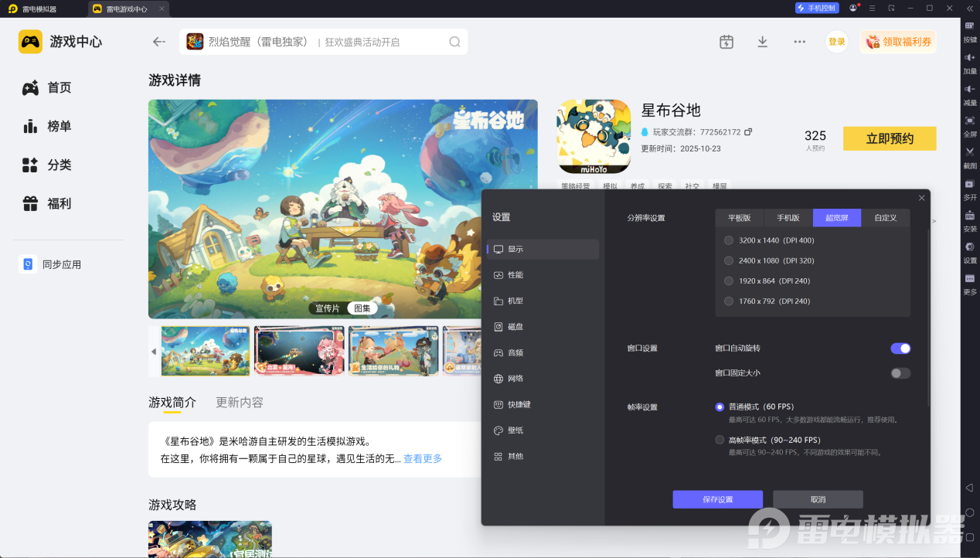Screen dimensions: 980x558
Task: Open 音频 settings category
Action: (543, 352)
